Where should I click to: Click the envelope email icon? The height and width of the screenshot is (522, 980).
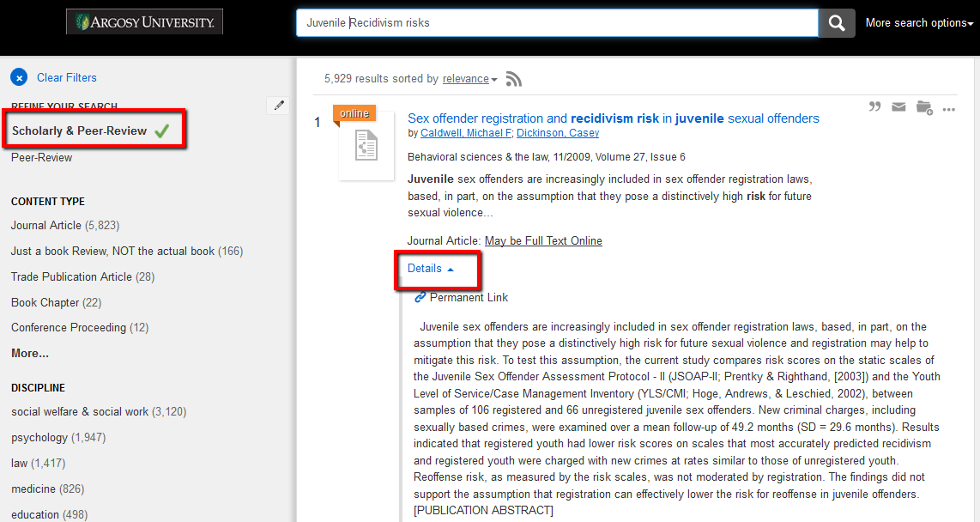[x=898, y=107]
